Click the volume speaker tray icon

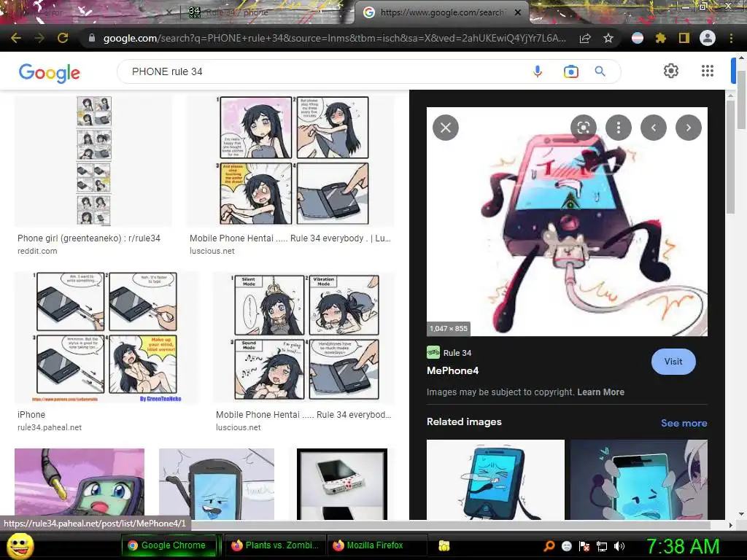[x=619, y=546]
